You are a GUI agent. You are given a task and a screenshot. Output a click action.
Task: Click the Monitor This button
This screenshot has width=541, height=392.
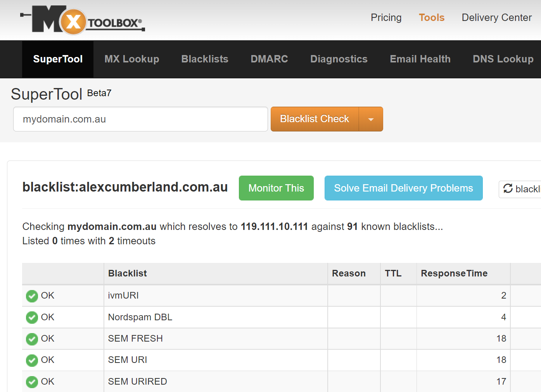[276, 188]
